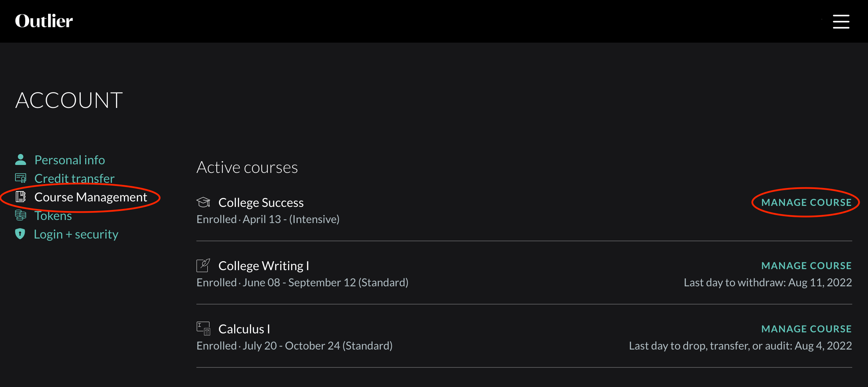Manage the College Success course
The width and height of the screenshot is (868, 387).
coord(806,202)
